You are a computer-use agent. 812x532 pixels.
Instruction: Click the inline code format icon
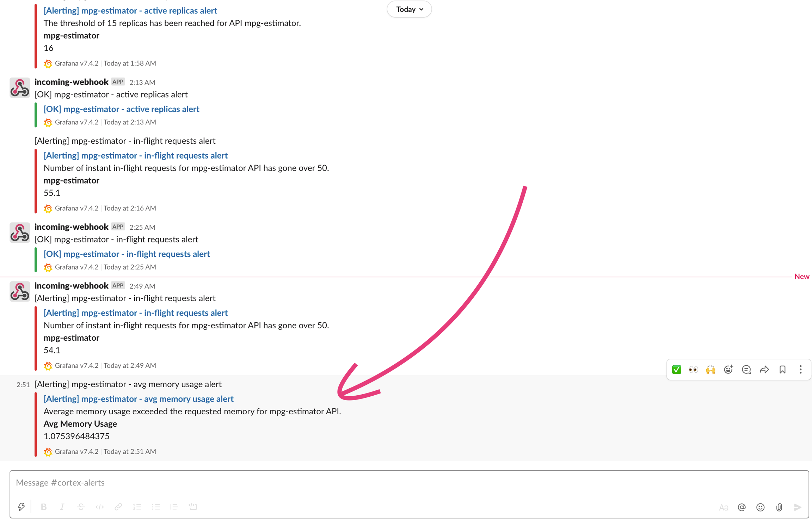tap(100, 507)
